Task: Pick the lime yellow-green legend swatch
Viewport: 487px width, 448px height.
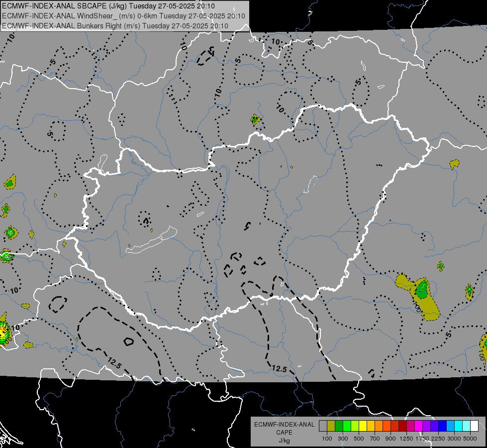Action: click(x=355, y=426)
